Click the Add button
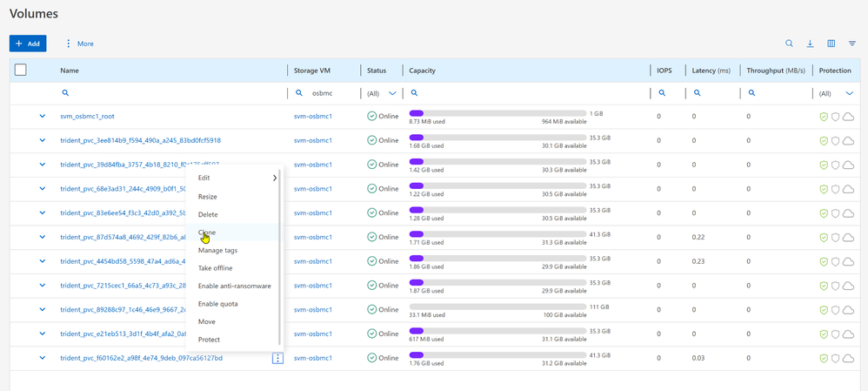The height and width of the screenshot is (391, 868). 28,44
